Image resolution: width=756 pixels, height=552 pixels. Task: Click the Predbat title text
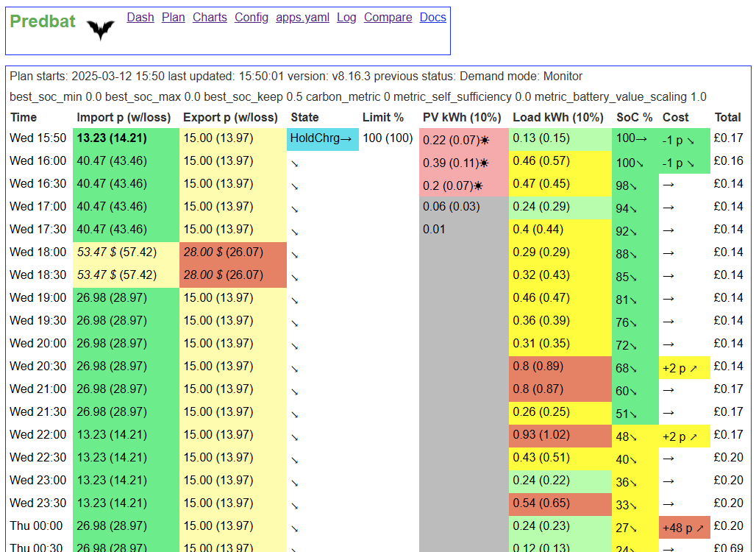pos(43,21)
